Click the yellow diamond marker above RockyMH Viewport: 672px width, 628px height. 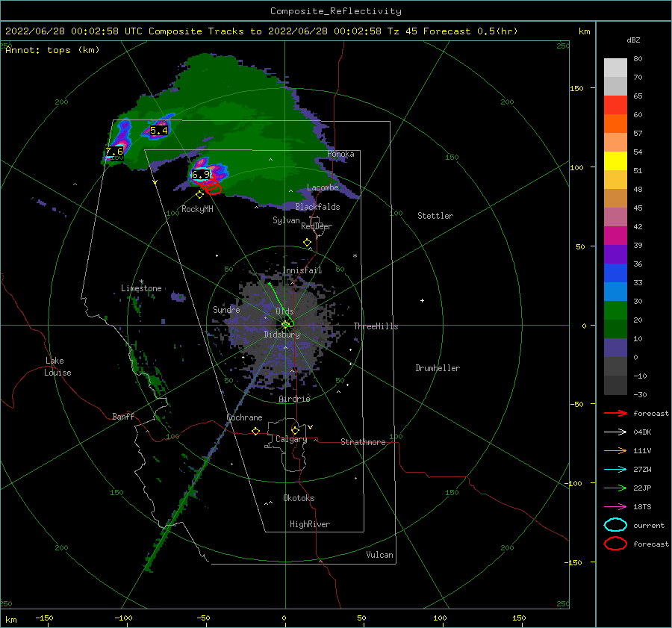[x=199, y=195]
